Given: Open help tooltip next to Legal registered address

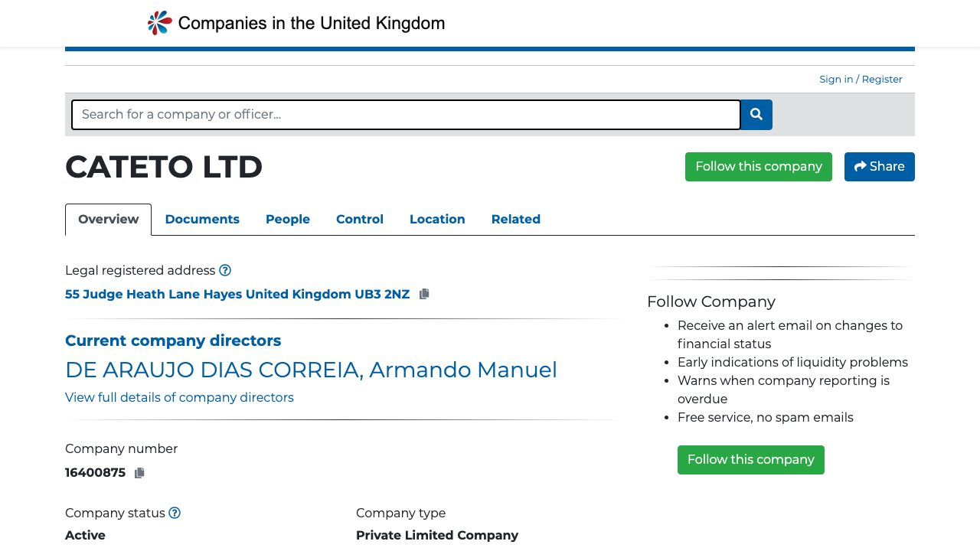Looking at the screenshot, I should [x=225, y=270].
